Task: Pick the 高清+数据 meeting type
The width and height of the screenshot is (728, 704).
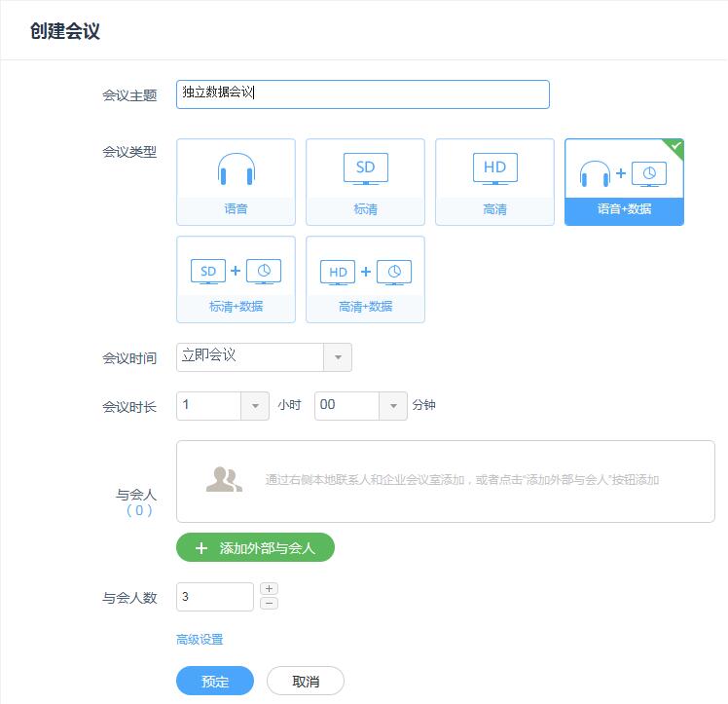Action: point(365,279)
